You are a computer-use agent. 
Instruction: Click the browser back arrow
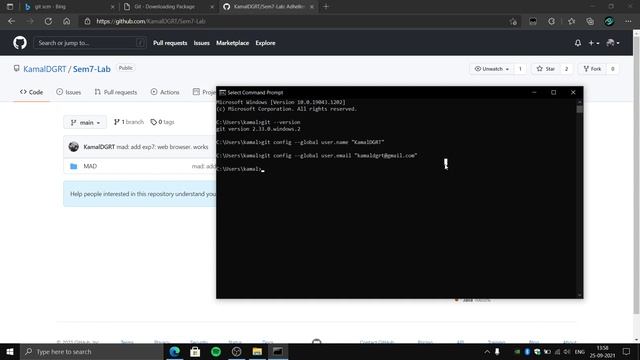[11, 21]
